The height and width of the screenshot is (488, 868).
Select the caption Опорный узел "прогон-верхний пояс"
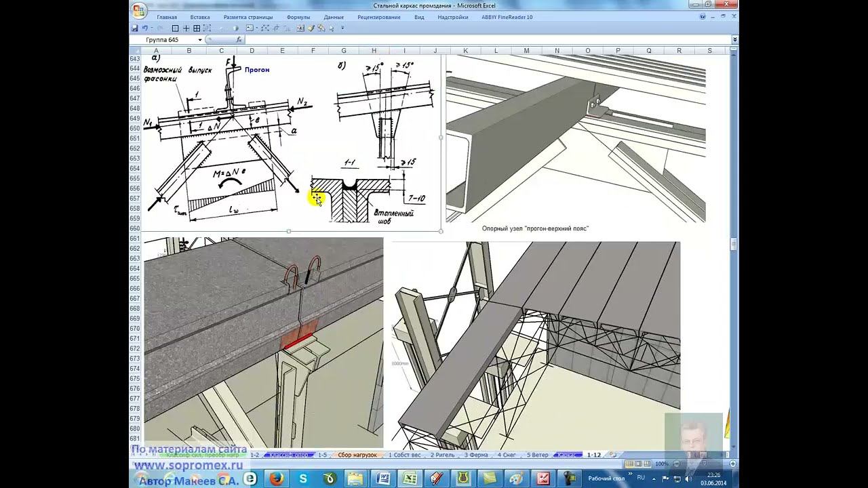(x=535, y=228)
